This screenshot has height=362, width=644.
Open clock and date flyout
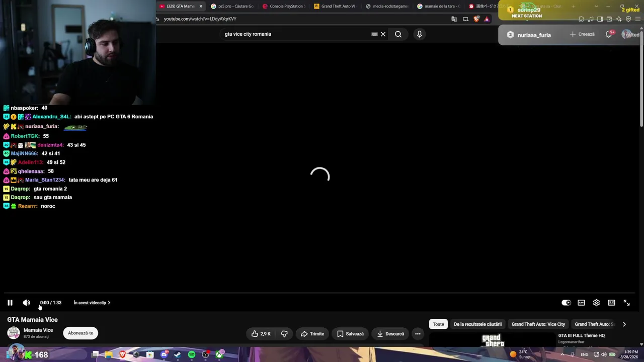tap(630, 354)
